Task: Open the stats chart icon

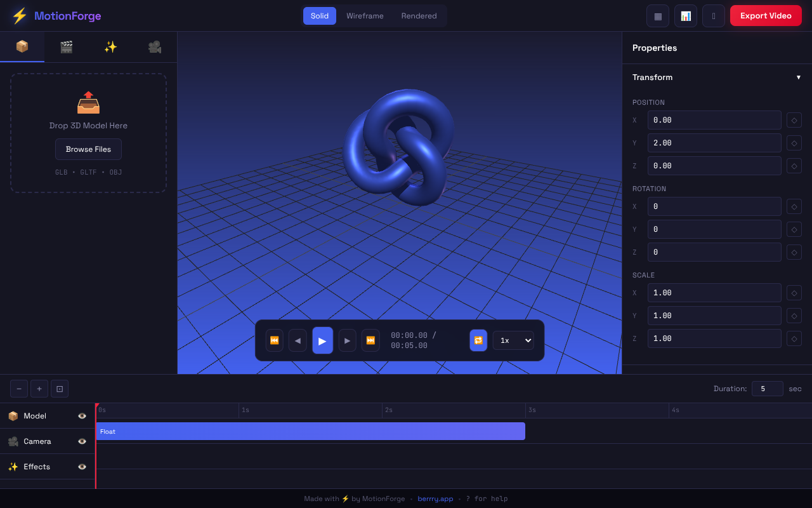Action: coord(686,16)
